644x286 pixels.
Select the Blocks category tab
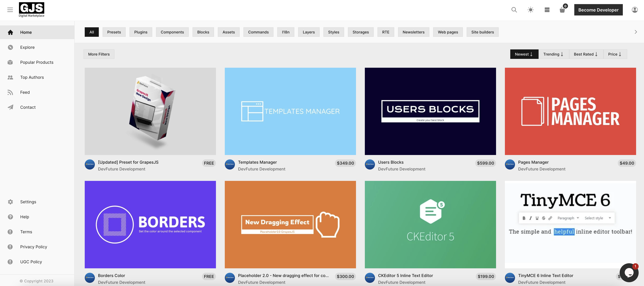(x=203, y=32)
